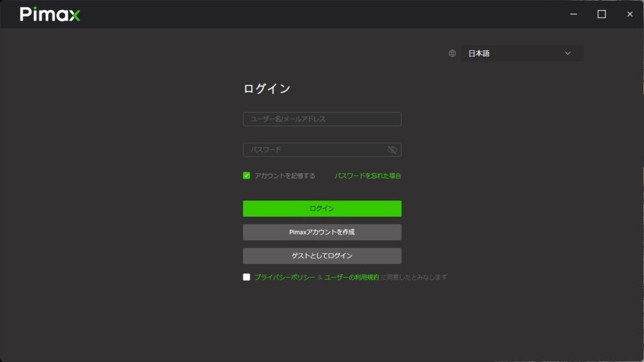Click the Pimax logo
644x362 pixels.
[50, 14]
